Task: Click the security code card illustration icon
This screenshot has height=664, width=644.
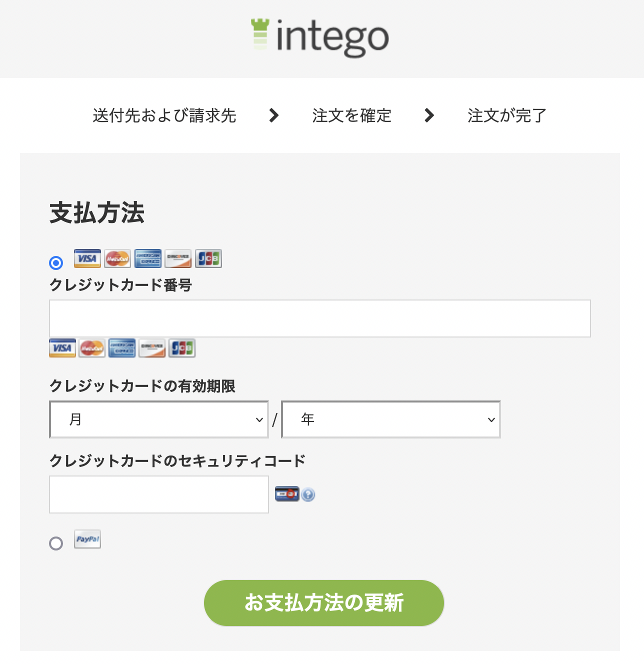Action: (x=287, y=494)
